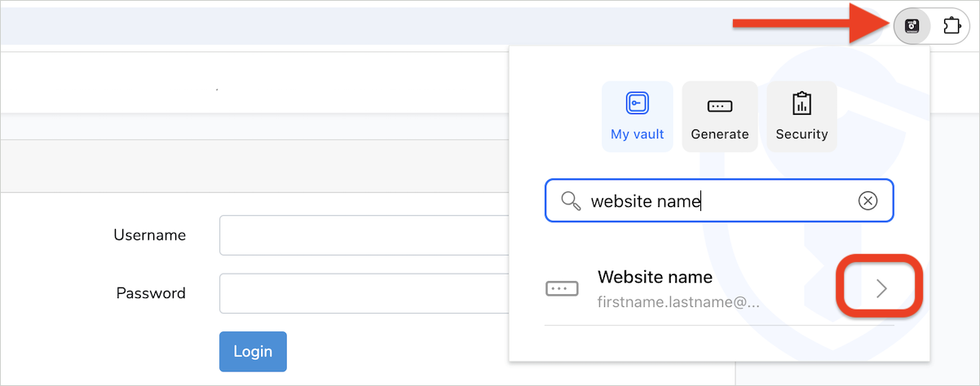Viewport: 980px width, 386px height.
Task: Clear the search text with X icon
Action: point(868,200)
